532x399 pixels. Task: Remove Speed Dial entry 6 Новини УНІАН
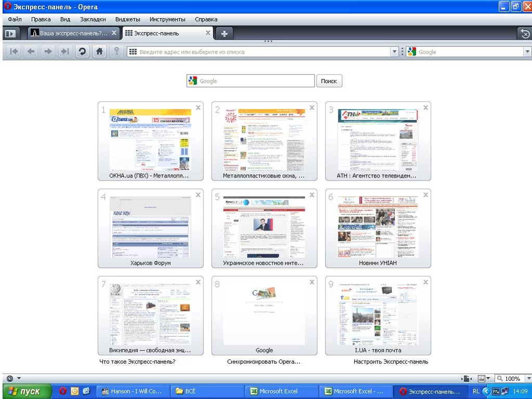pyautogui.click(x=425, y=195)
